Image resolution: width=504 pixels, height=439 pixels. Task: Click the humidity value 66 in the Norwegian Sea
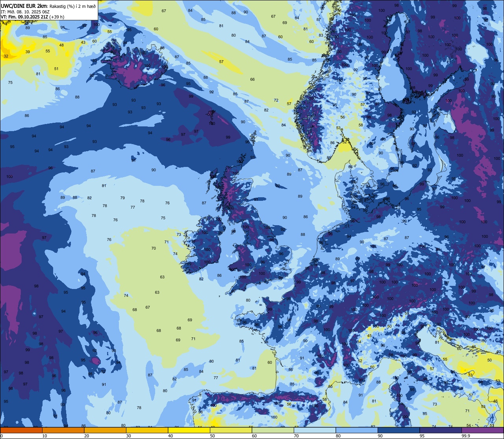252,79
